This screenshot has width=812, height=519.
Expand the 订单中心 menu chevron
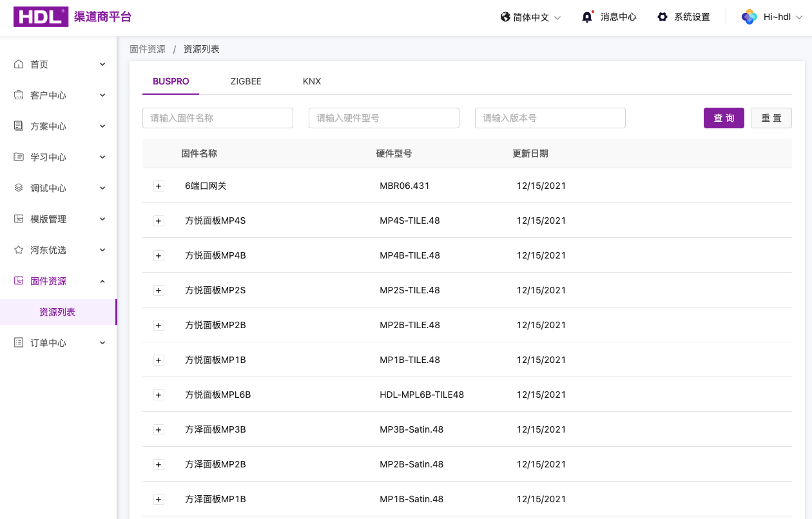[102, 343]
